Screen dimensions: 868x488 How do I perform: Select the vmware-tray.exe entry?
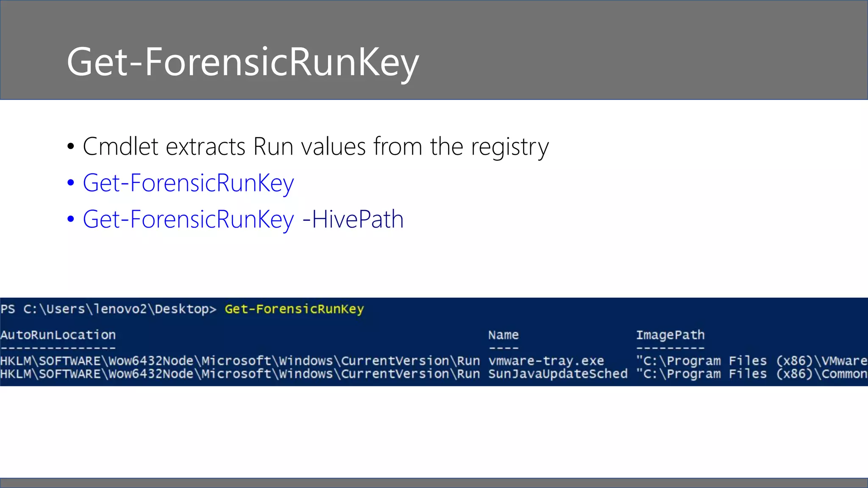point(546,361)
